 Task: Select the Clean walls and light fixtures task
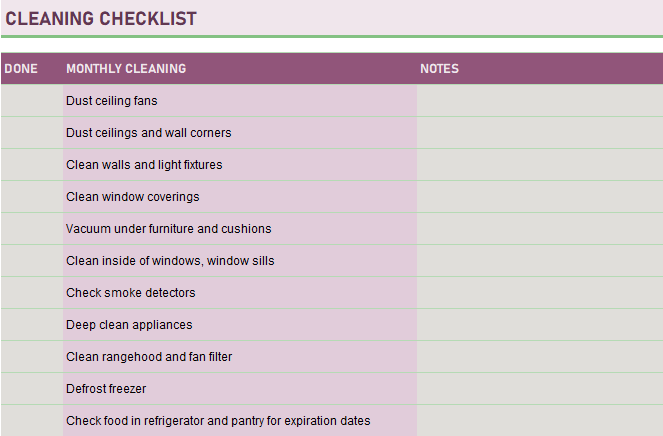click(x=144, y=165)
